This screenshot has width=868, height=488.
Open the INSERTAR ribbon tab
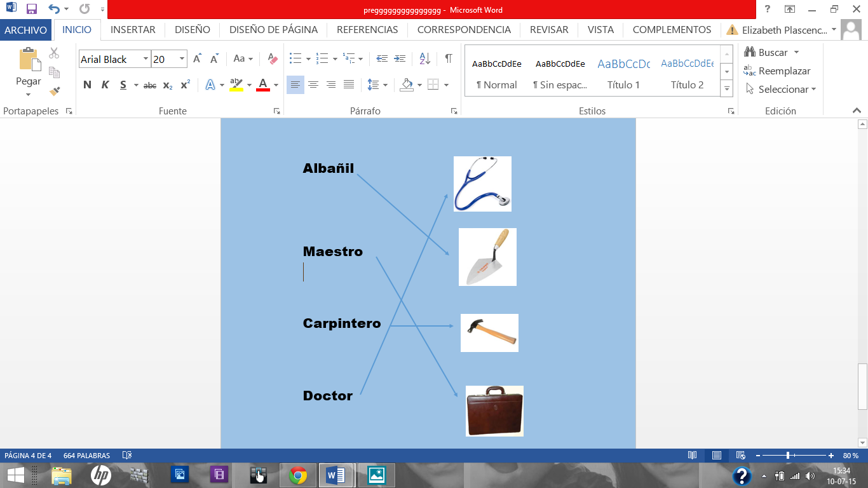(133, 30)
